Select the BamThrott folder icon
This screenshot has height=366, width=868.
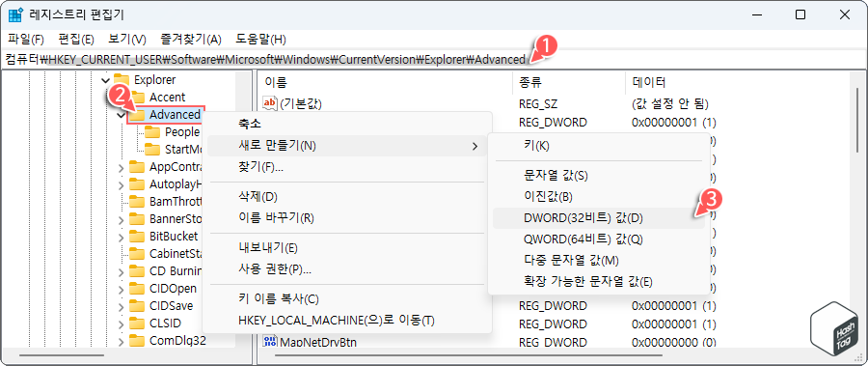137,201
